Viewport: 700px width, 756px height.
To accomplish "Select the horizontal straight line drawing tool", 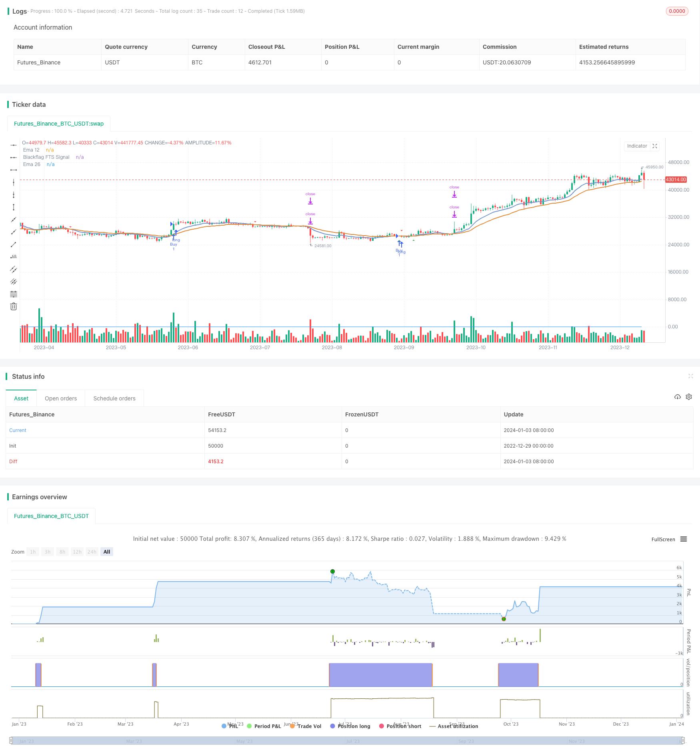I will 14,145.
